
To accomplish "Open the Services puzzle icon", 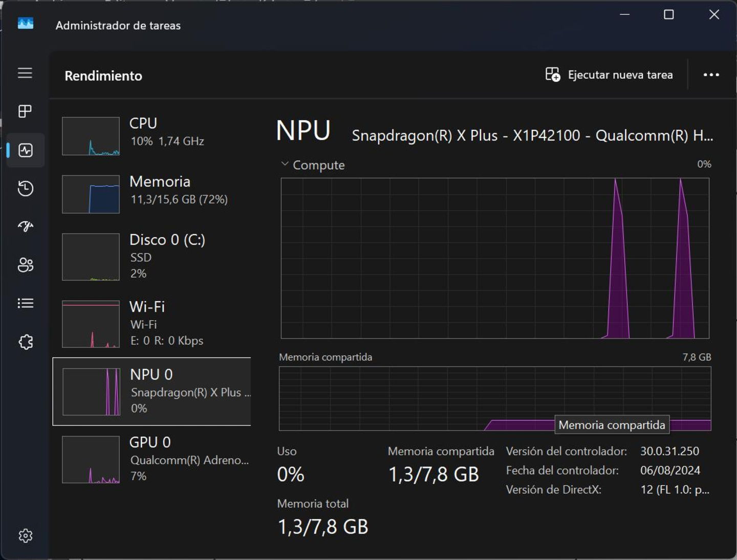I will [x=26, y=342].
